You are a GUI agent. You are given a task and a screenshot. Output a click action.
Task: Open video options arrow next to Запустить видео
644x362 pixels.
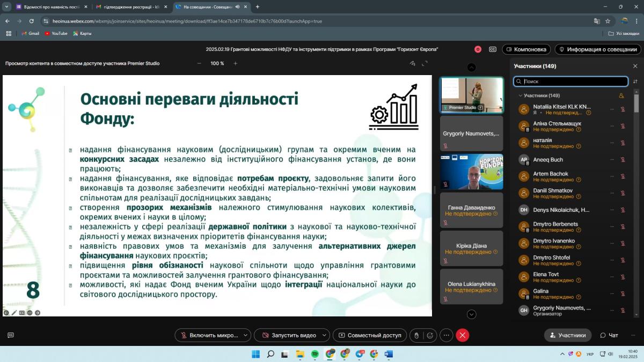pyautogui.click(x=324, y=335)
